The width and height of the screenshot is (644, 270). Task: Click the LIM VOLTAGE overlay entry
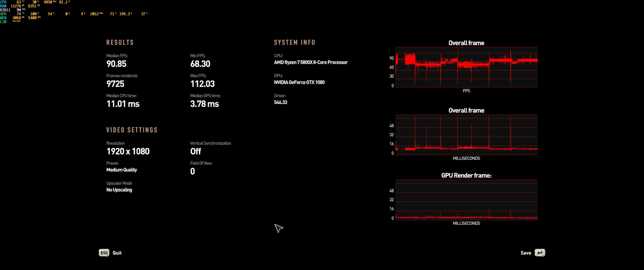tap(10, 22)
